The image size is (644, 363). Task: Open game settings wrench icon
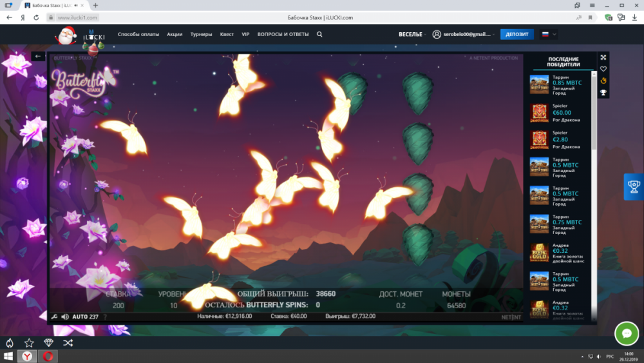(54, 317)
